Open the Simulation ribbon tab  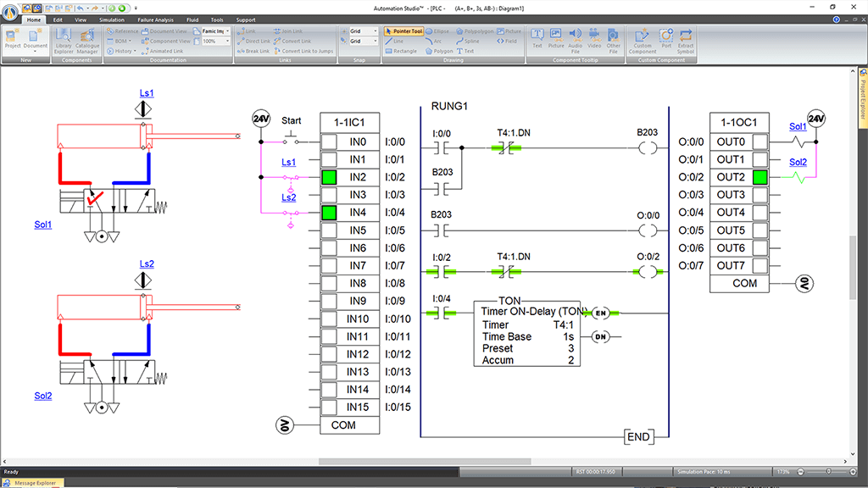pos(111,19)
